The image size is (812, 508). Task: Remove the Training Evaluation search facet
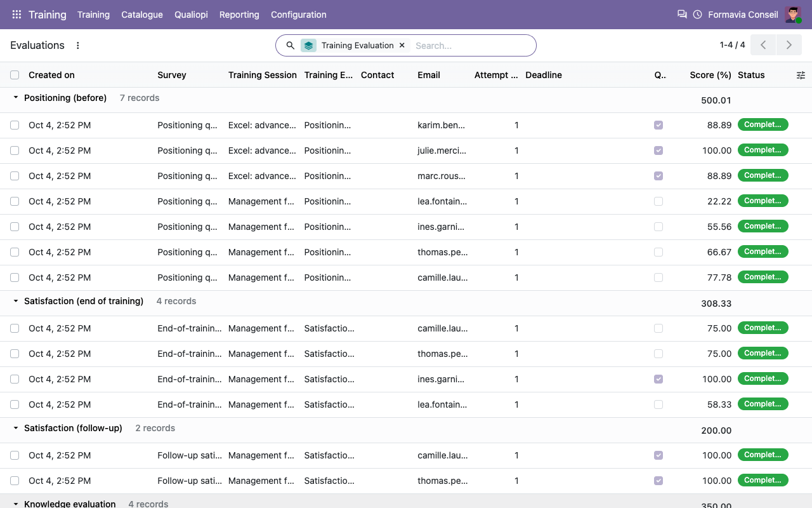tap(402, 46)
